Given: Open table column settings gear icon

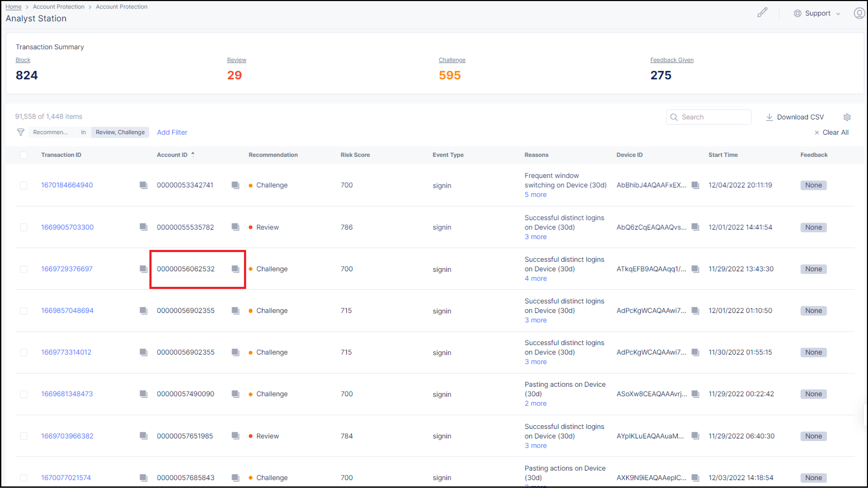Looking at the screenshot, I should pos(847,117).
